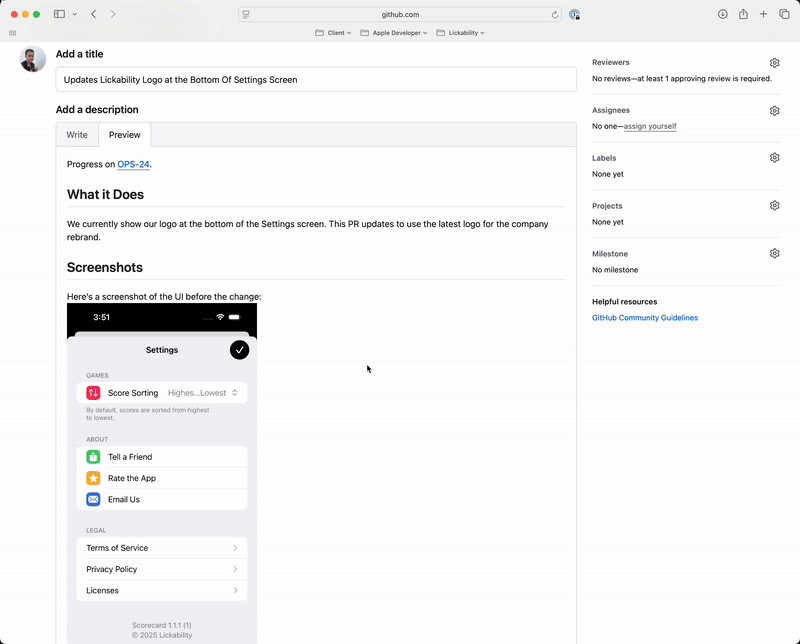The image size is (800, 644).
Task: Click the No milestone text
Action: point(615,270)
